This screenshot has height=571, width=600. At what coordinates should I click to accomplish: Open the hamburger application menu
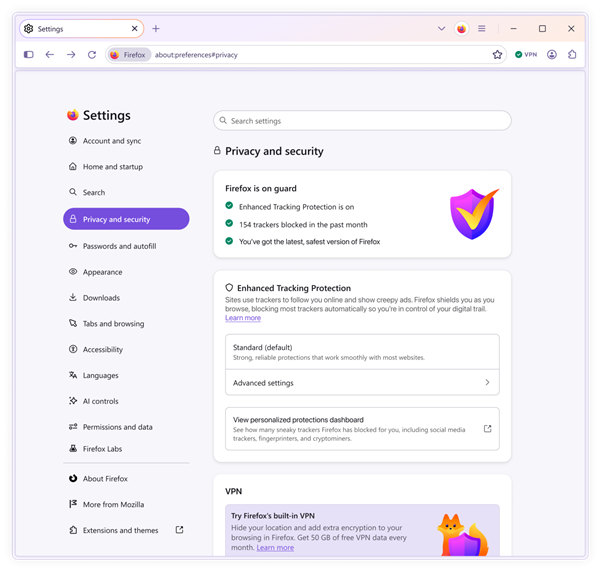[x=482, y=29]
